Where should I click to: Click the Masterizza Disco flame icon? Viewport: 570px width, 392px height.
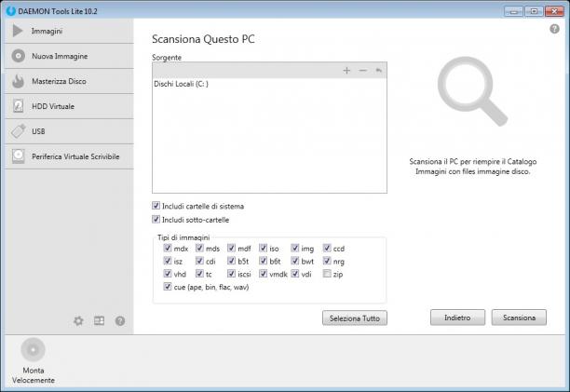[18, 81]
